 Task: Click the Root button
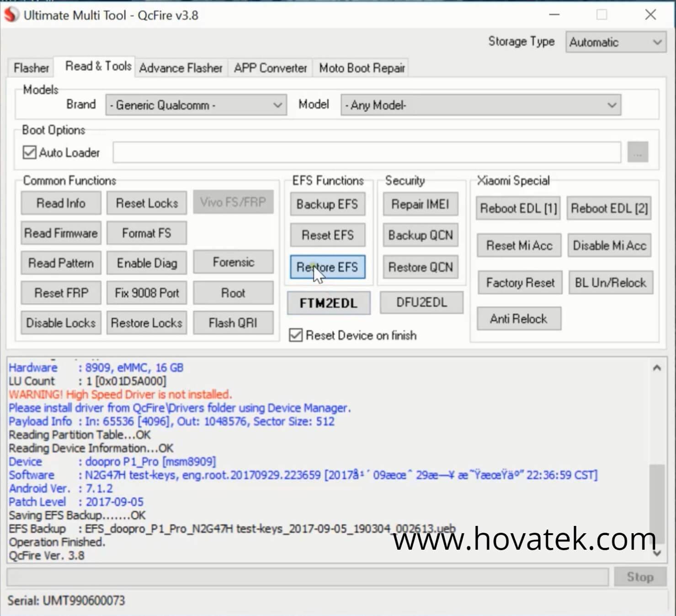pos(234,293)
